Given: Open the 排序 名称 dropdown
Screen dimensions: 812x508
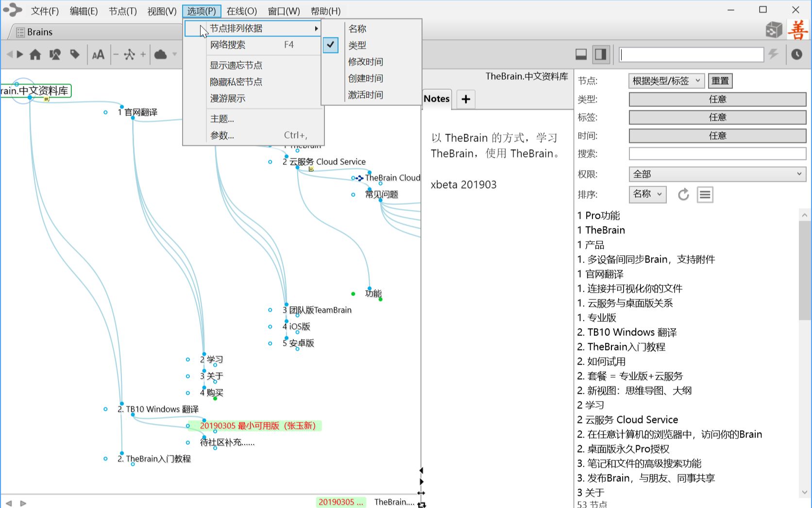Looking at the screenshot, I should (x=647, y=194).
